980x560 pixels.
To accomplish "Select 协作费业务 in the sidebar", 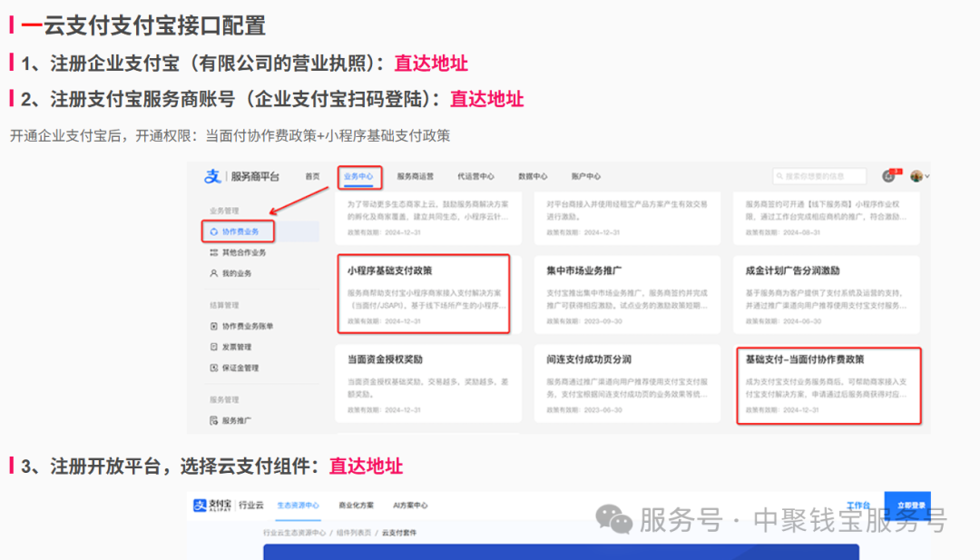I will click(239, 231).
